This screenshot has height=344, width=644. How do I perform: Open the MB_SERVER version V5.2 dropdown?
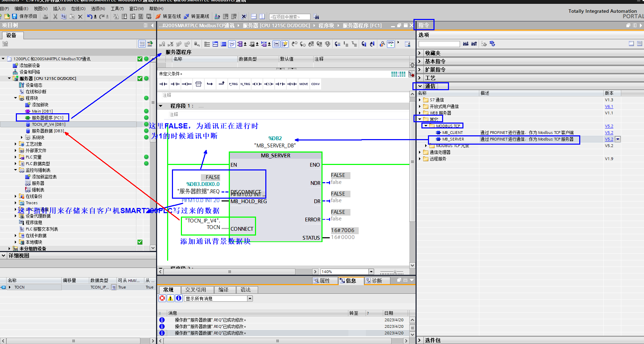[x=618, y=139]
